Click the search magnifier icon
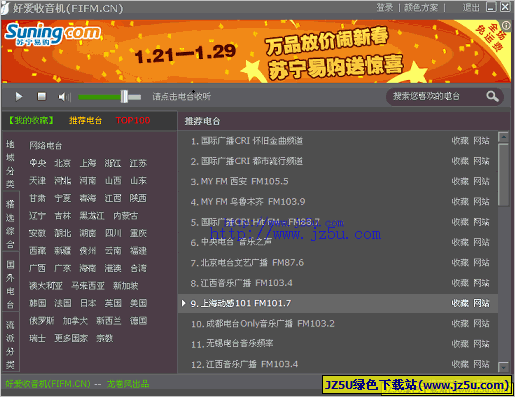This screenshot has width=515, height=397. coord(492,97)
